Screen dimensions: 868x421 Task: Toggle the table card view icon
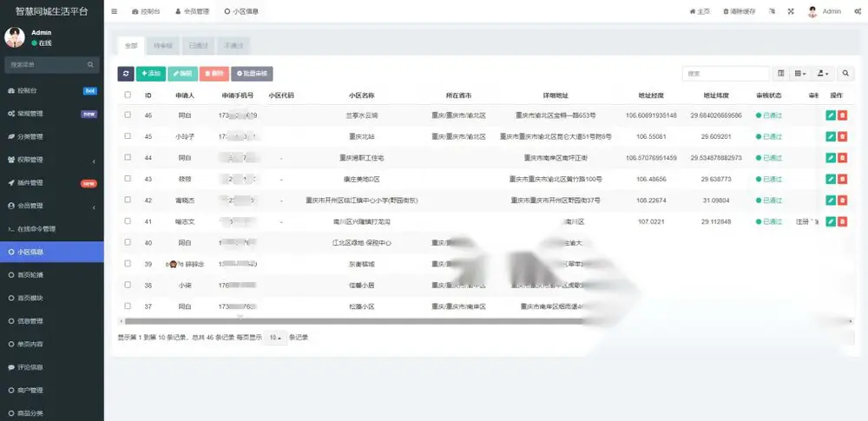(x=780, y=74)
